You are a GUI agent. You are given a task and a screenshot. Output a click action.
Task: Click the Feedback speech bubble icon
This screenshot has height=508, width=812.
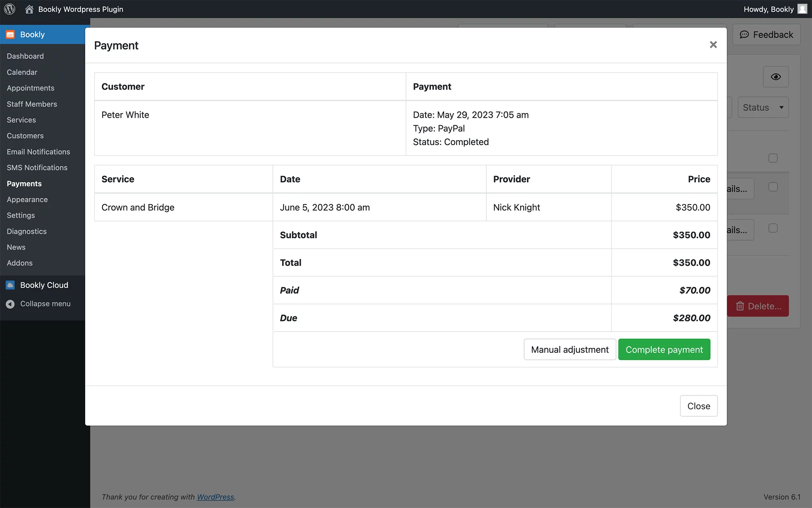(744, 35)
